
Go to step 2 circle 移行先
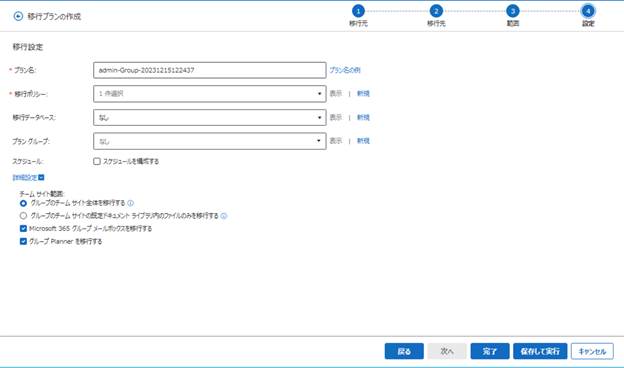coord(436,11)
